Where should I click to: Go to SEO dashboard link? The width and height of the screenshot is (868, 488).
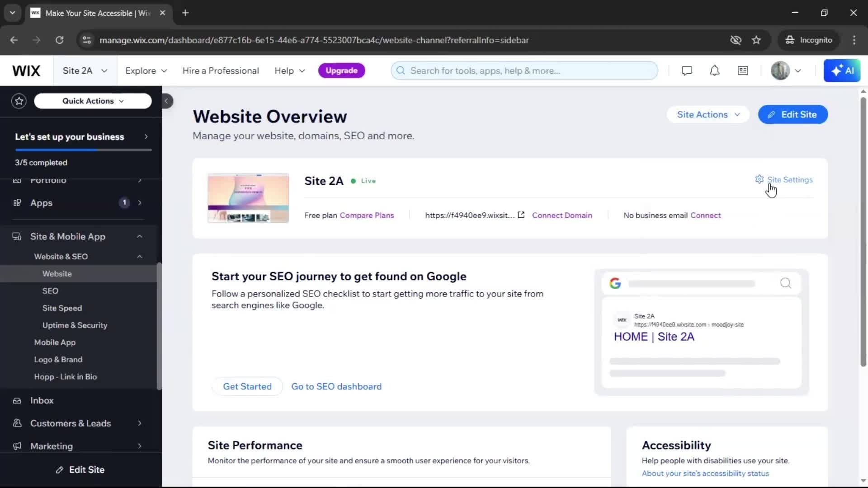coord(336,386)
